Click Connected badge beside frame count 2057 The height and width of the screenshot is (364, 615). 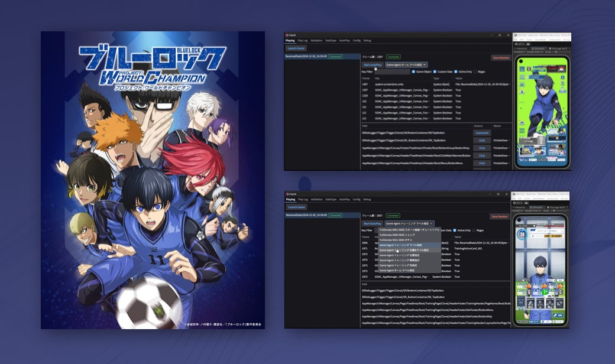click(x=393, y=216)
